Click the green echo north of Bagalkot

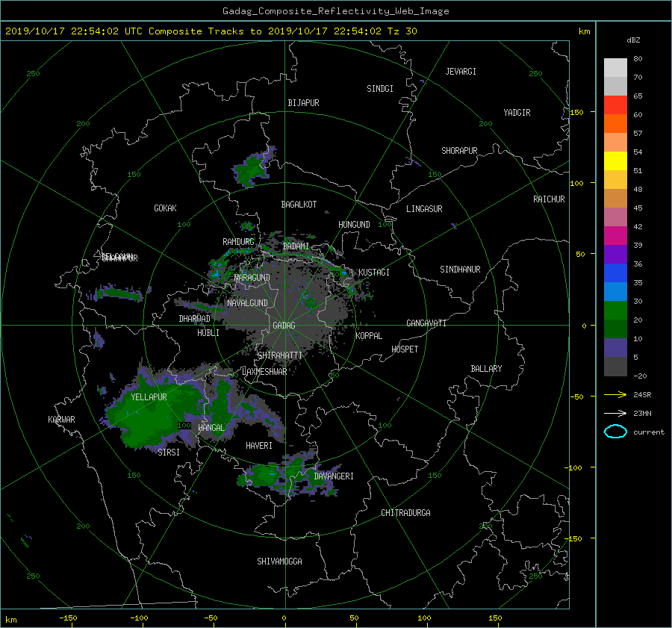[x=253, y=169]
